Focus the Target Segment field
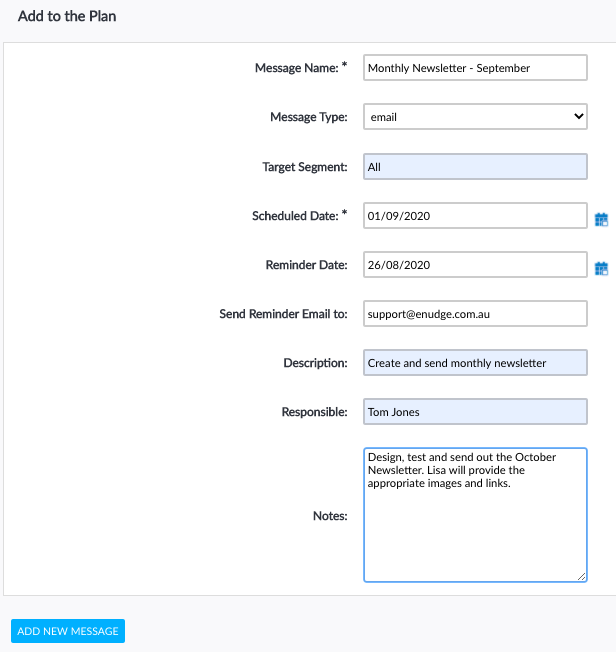 [x=475, y=167]
